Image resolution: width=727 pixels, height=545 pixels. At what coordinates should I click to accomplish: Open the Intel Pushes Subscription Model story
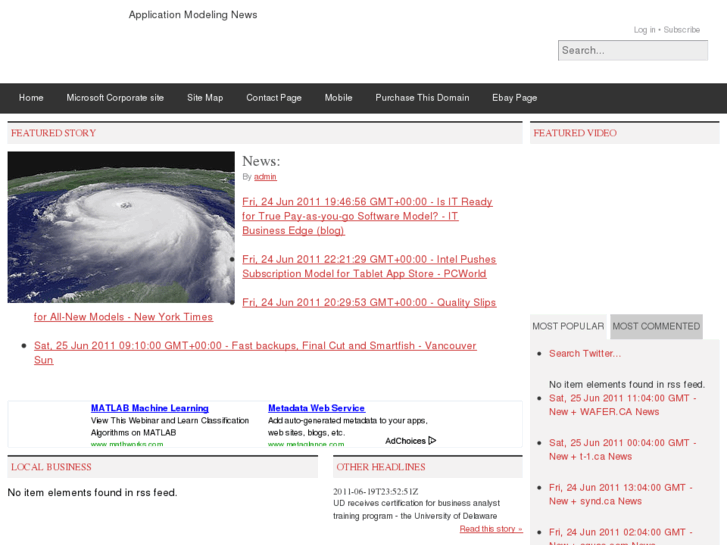point(369,266)
